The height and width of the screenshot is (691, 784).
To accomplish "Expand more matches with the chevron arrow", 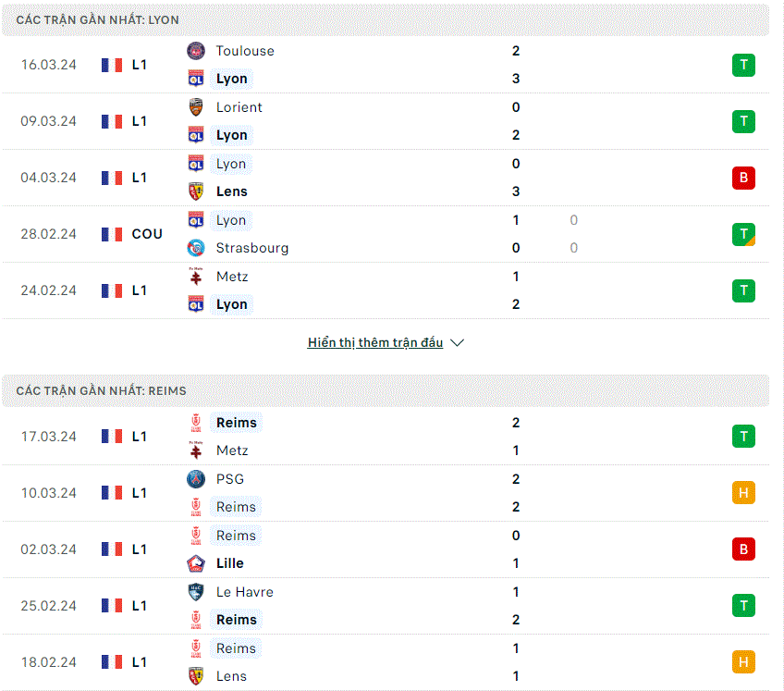I will tap(457, 343).
